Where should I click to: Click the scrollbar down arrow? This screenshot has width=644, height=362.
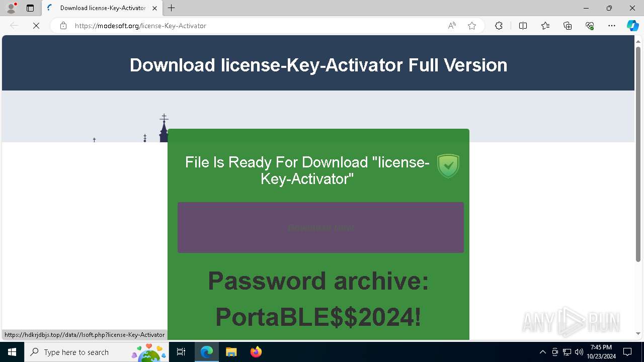tap(638, 333)
